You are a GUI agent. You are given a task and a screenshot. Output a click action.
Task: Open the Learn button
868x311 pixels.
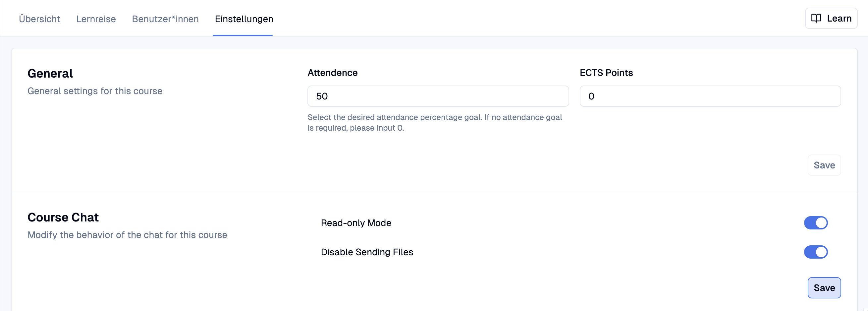point(831,18)
